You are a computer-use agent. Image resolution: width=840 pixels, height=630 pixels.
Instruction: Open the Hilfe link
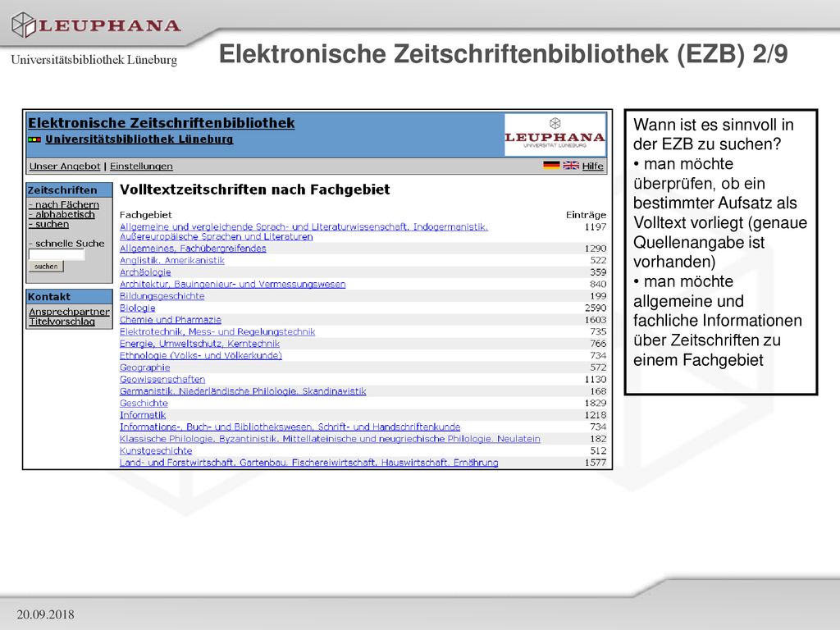click(592, 166)
